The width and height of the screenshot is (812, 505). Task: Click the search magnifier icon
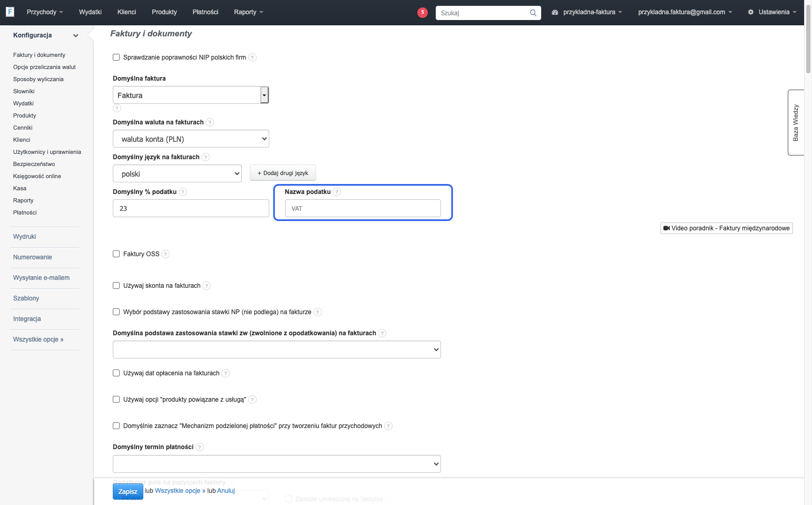coord(533,13)
